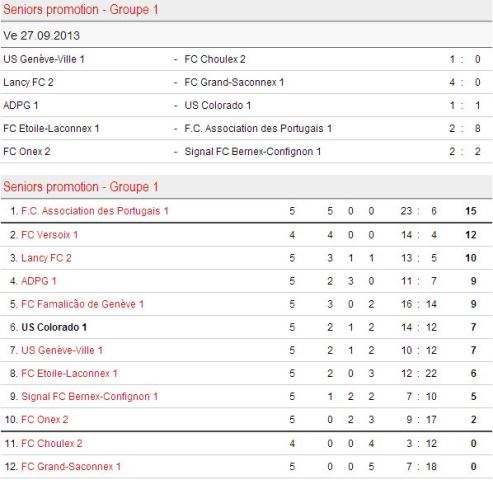Select US Colorado 1 standings row
The width and height of the screenshot is (493, 480).
246,327
